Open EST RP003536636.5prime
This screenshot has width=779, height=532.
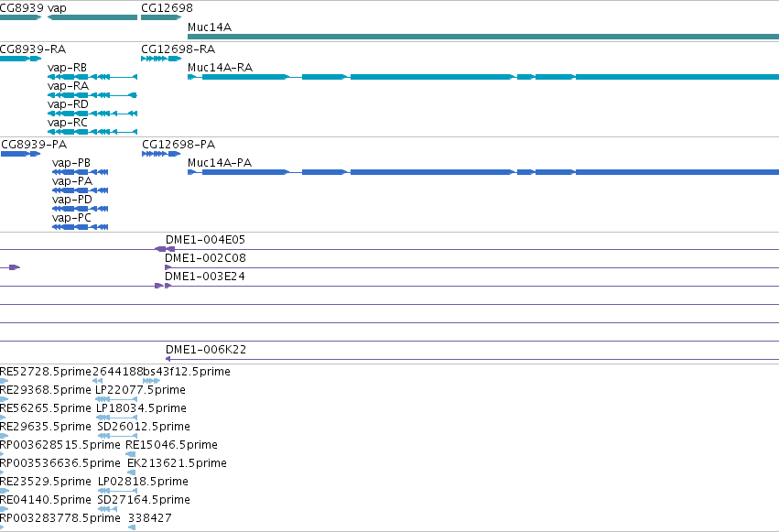click(x=60, y=463)
